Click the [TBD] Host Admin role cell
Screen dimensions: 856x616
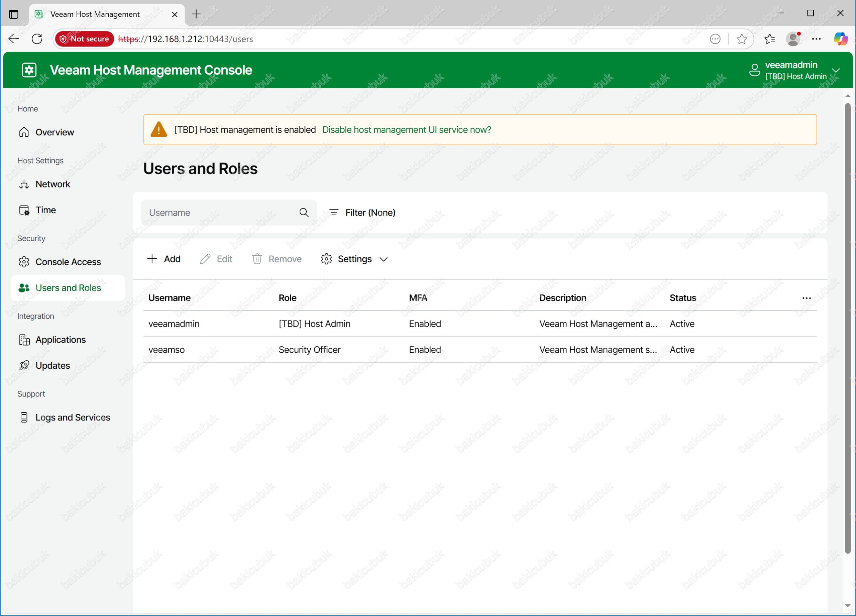[x=314, y=324]
